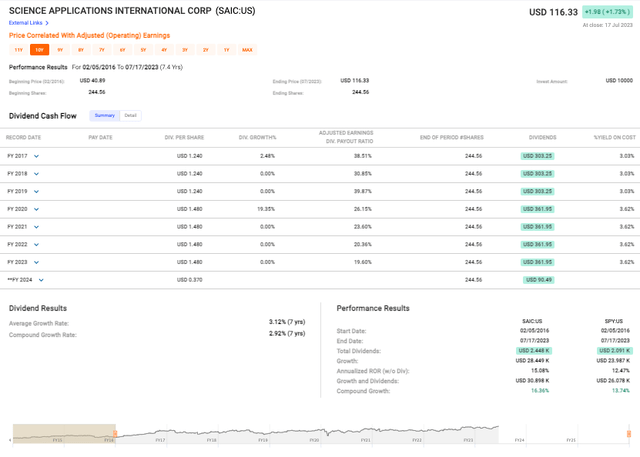Click the PAY DATE column header

[x=100, y=138]
